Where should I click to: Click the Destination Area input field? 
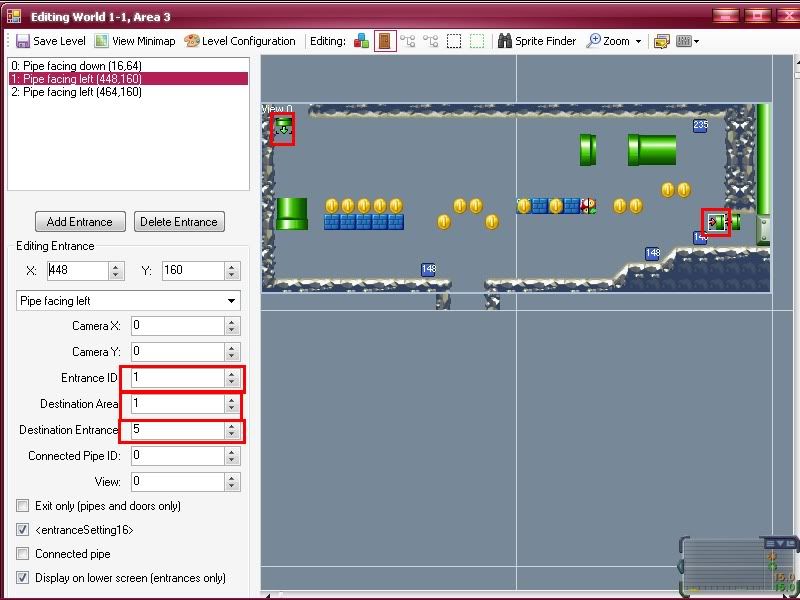point(178,404)
